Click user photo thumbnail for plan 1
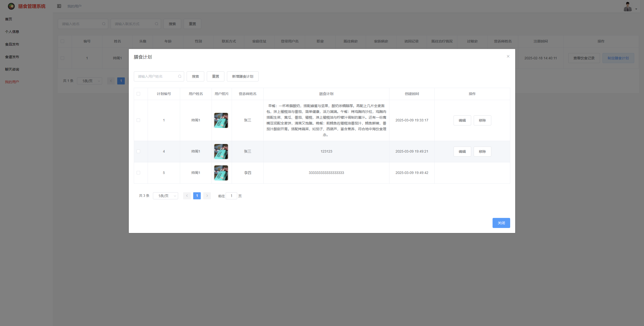644x326 pixels. (x=221, y=120)
